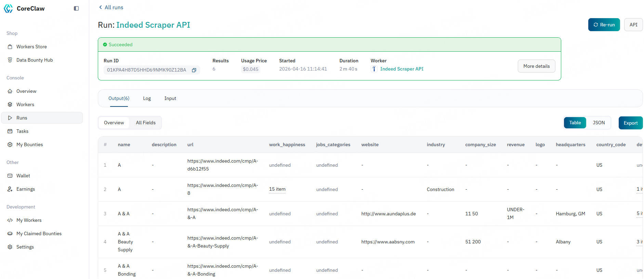
Task: Open Workers Store from the sidebar
Action: 31,47
